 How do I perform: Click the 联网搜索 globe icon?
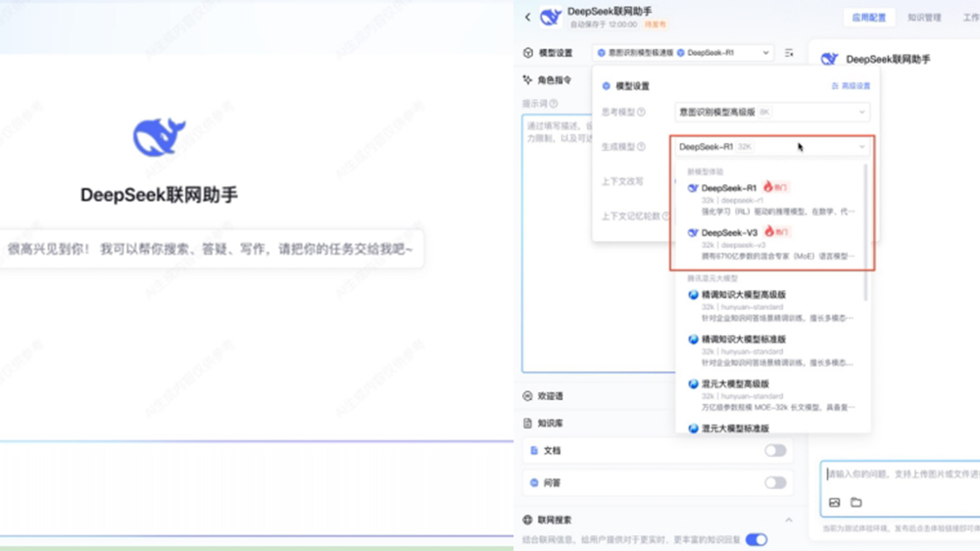coord(527,520)
